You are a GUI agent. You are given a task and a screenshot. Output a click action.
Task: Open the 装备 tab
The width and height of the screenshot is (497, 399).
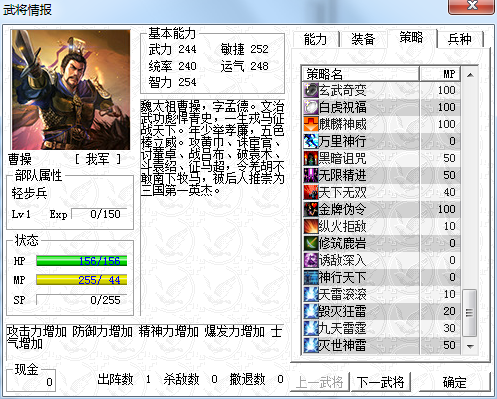tap(363, 39)
